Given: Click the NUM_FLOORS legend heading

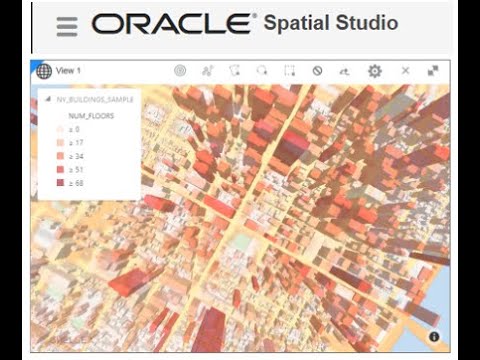Looking at the screenshot, I should coord(91,116).
